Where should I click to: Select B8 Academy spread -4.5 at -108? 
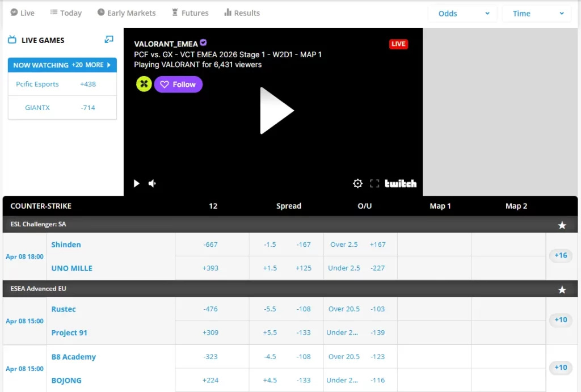(287, 356)
